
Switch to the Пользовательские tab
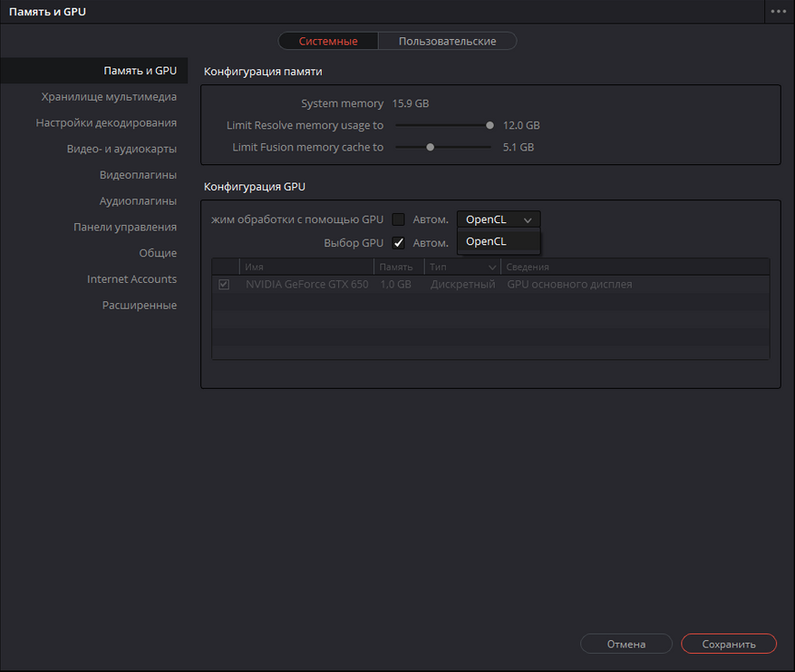coord(447,41)
